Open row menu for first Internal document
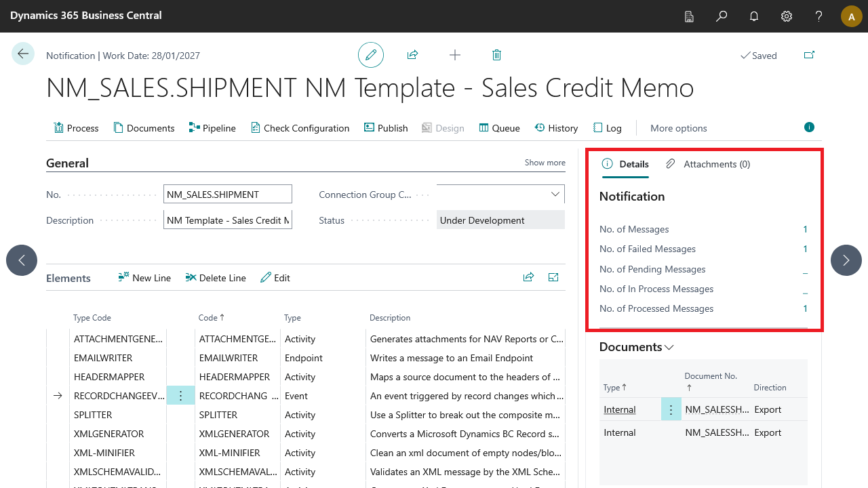The width and height of the screenshot is (868, 488). pos(671,409)
